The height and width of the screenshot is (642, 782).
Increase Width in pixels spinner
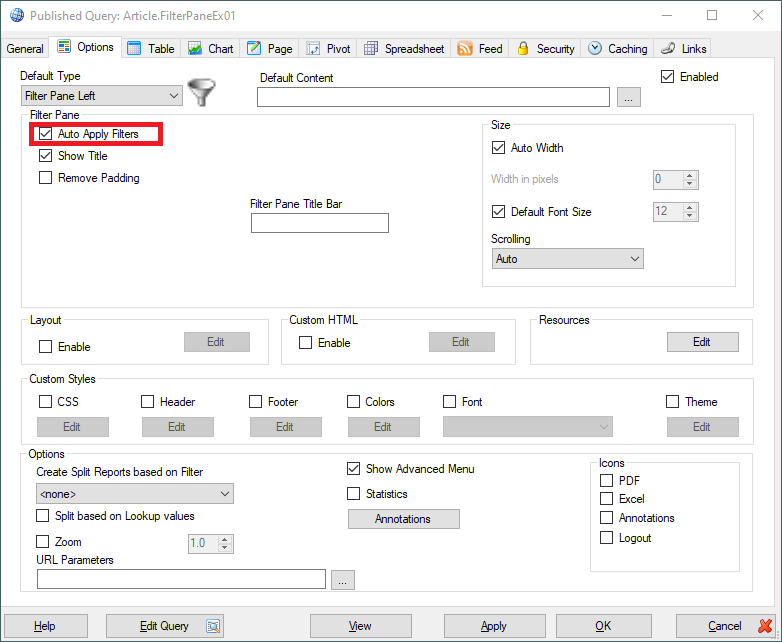tap(690, 176)
